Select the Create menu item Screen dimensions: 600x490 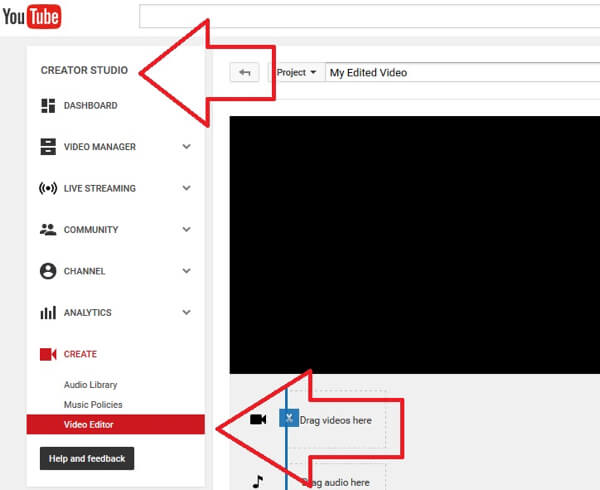point(80,354)
